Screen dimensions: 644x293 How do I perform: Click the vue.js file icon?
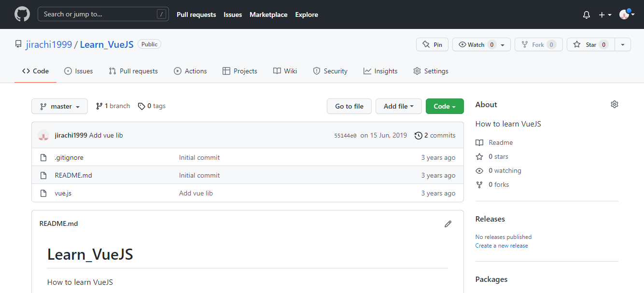pyautogui.click(x=43, y=194)
